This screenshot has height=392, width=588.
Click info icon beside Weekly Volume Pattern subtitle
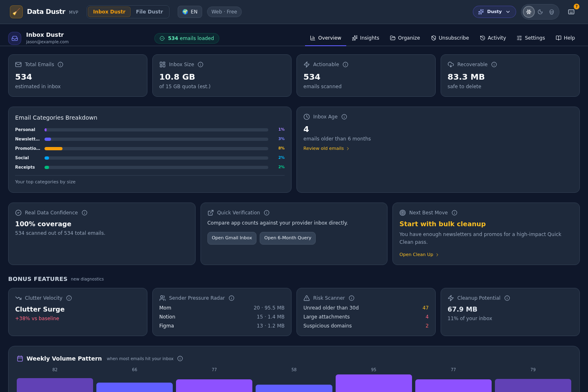(x=180, y=359)
